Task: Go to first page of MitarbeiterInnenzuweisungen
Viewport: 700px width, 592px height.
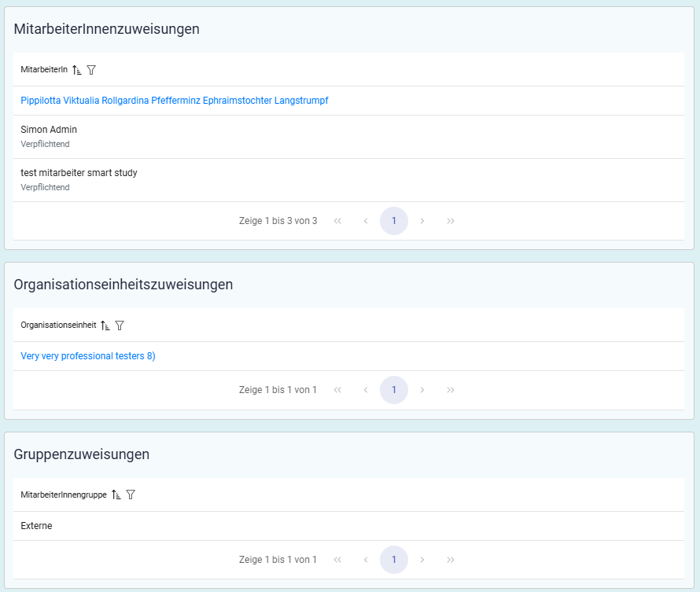Action: tap(337, 221)
